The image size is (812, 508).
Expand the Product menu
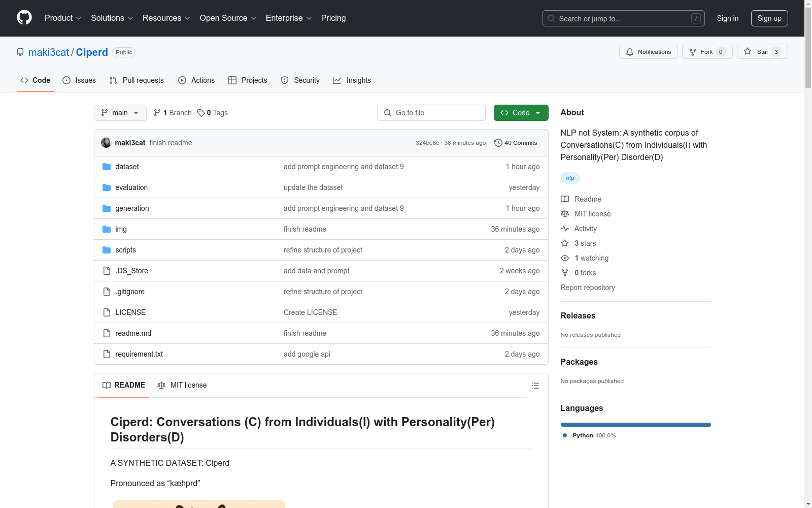(63, 18)
